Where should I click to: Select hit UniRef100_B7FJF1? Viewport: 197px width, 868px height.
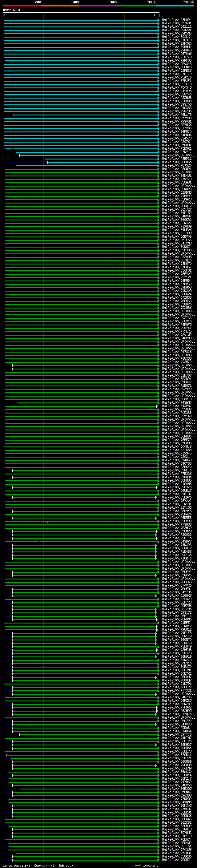point(176,81)
